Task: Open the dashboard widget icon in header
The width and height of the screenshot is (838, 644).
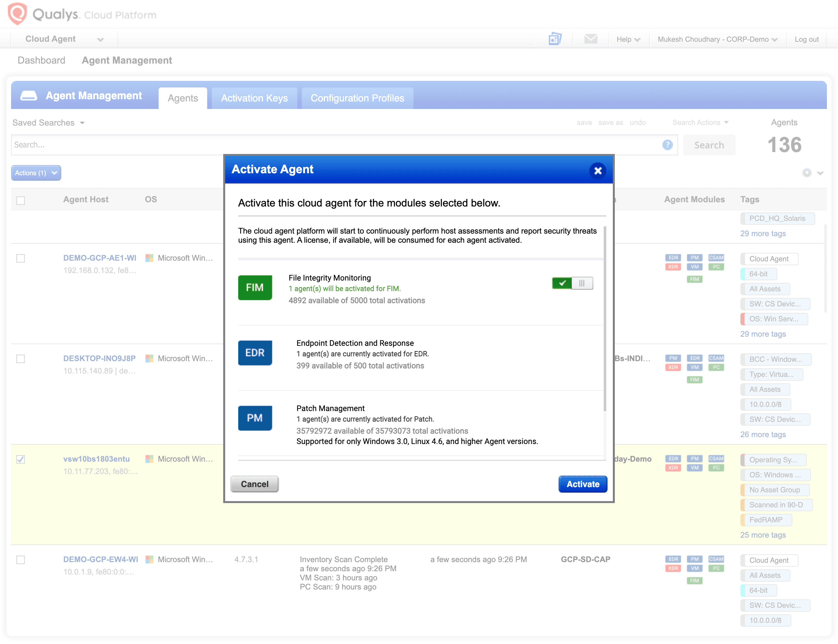Action: point(555,39)
